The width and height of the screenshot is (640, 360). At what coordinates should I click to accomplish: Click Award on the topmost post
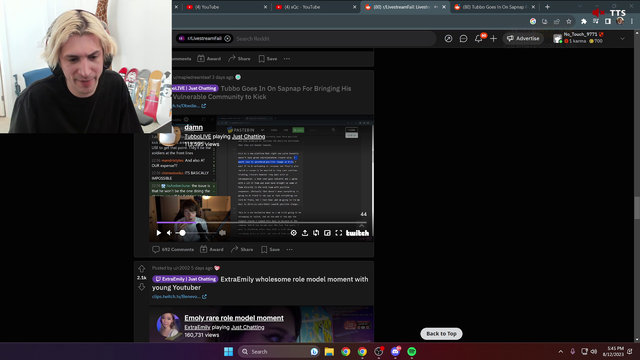209,59
